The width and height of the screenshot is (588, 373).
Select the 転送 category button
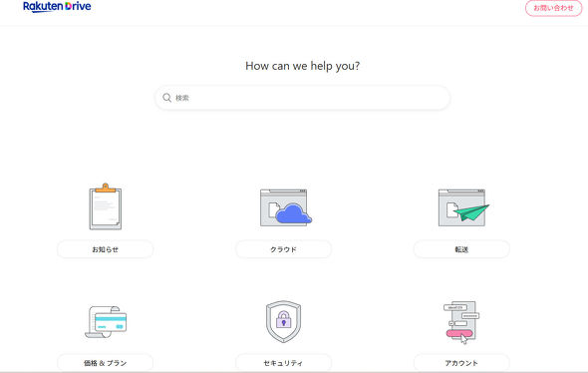click(x=461, y=249)
